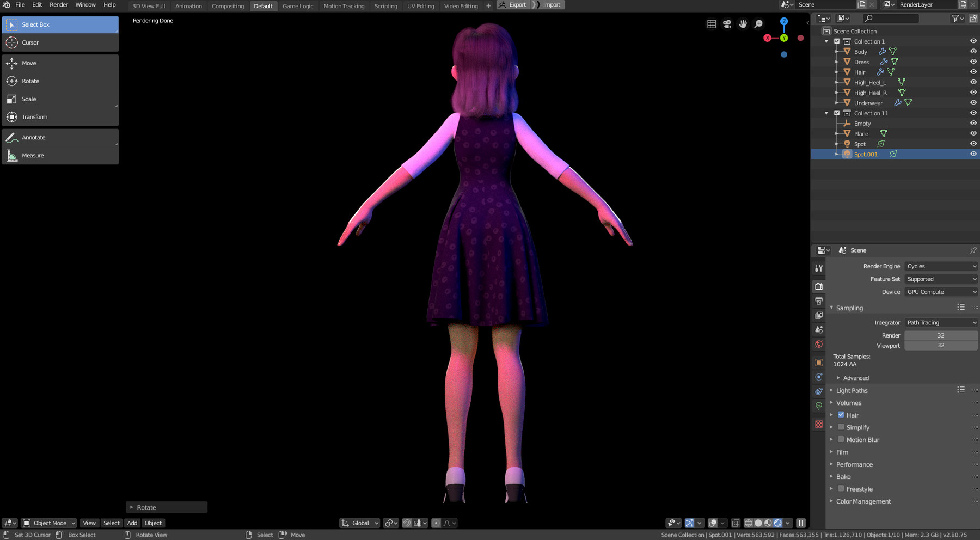
Task: Toggle visibility of Spot.001 light
Action: (x=973, y=154)
